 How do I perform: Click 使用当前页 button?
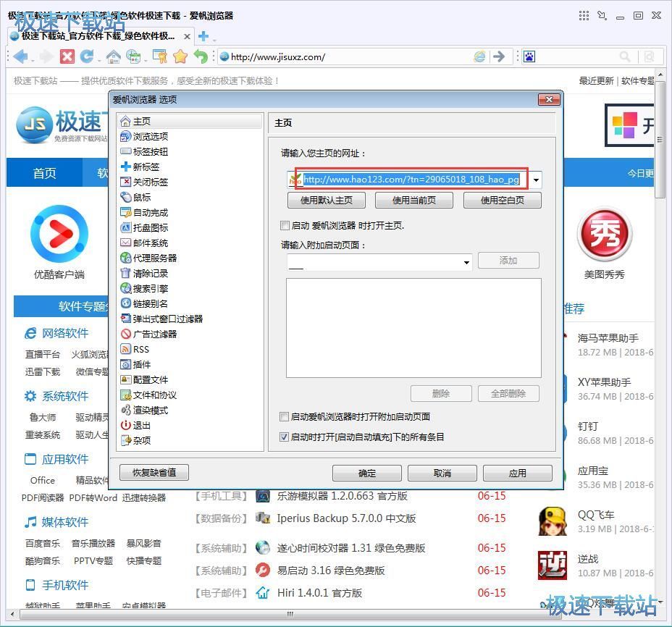coord(414,200)
